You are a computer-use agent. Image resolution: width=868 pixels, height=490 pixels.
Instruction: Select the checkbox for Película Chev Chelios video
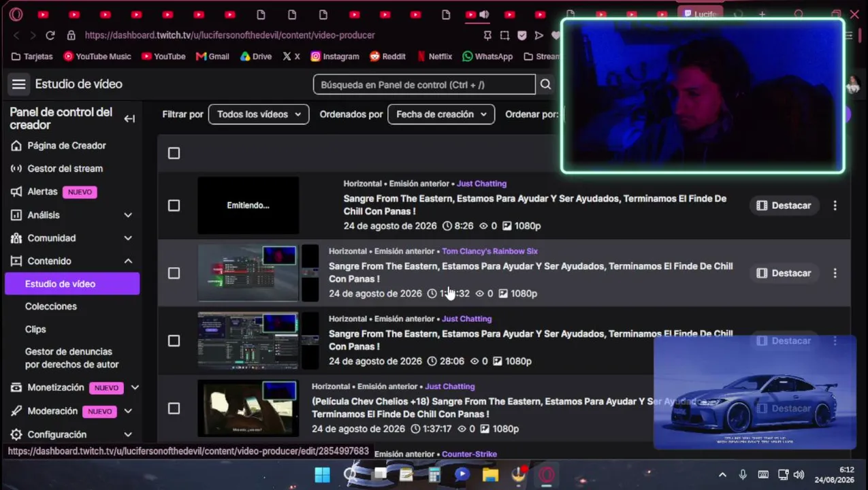click(174, 408)
